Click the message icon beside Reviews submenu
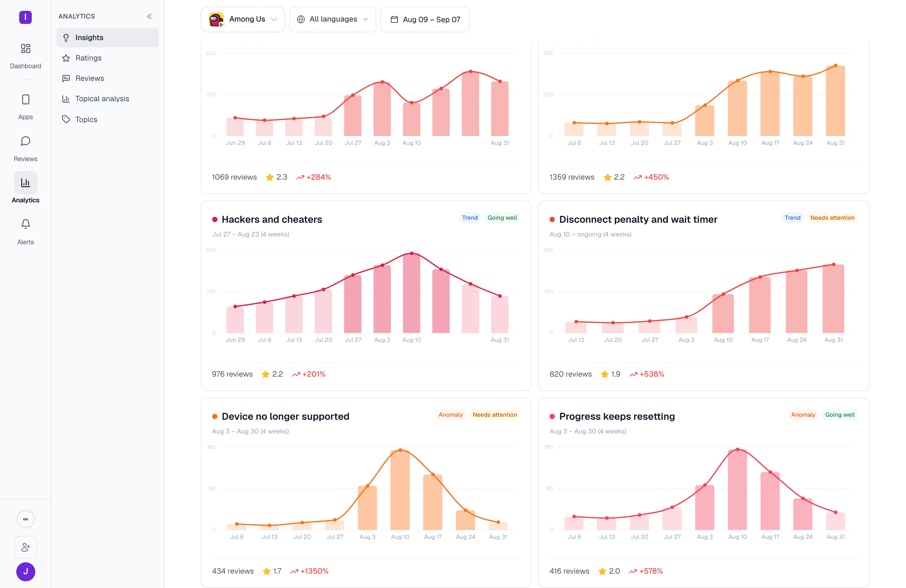The image size is (906, 588). pos(66,78)
